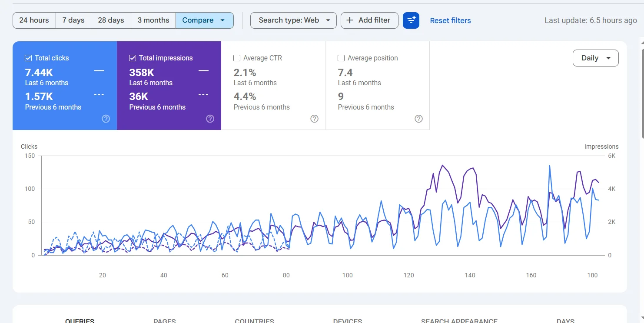Click help icon in Average position card
This screenshot has width=644, height=323.
(x=418, y=119)
